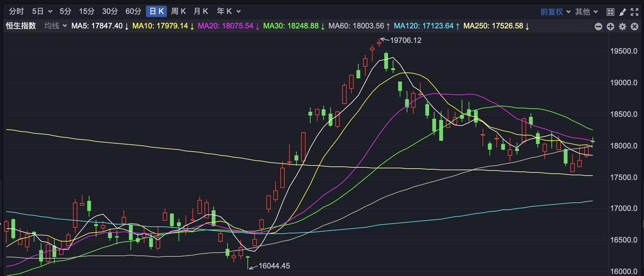Switch to 30分 chart period
This screenshot has height=276, width=644.
point(110,11)
